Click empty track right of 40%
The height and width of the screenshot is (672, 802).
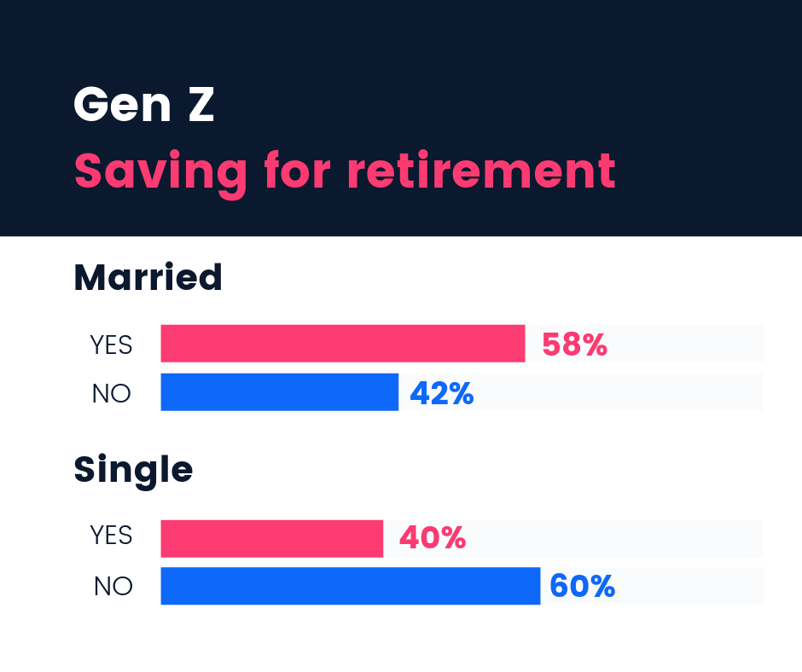pos(615,538)
